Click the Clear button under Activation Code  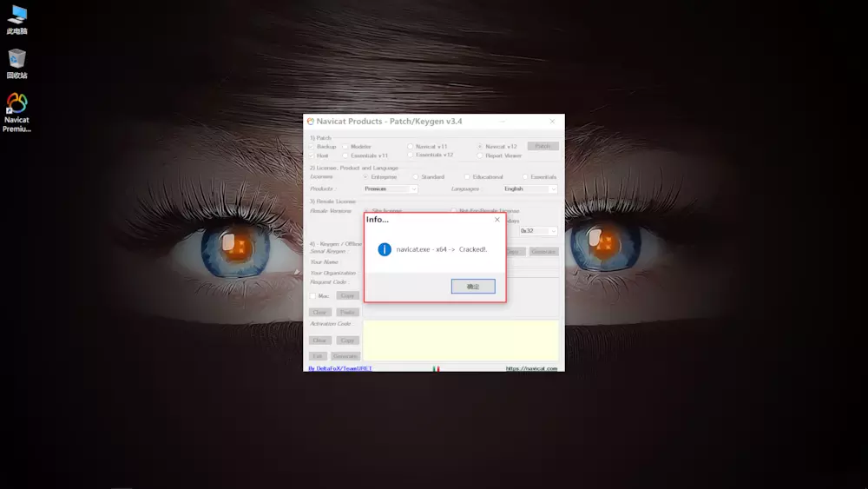click(320, 340)
